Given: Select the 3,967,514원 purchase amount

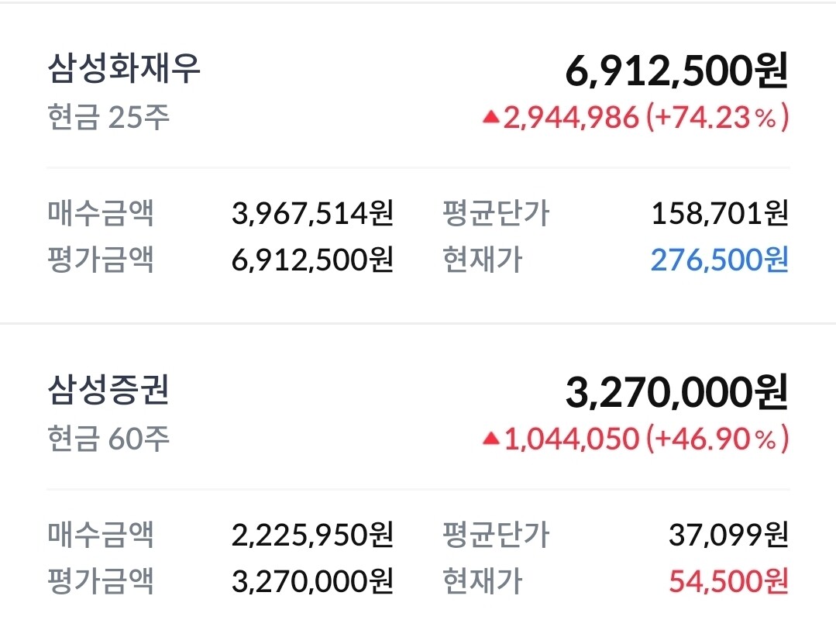Looking at the screenshot, I should [x=312, y=212].
